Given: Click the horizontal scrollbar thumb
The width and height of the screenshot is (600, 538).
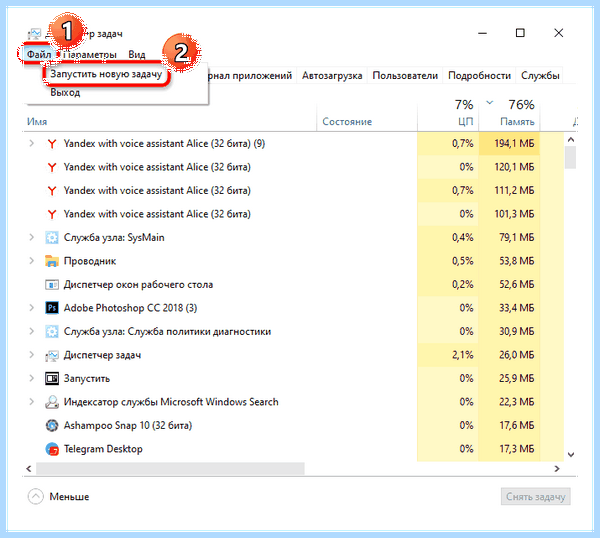Looking at the screenshot, I should click(170, 469).
